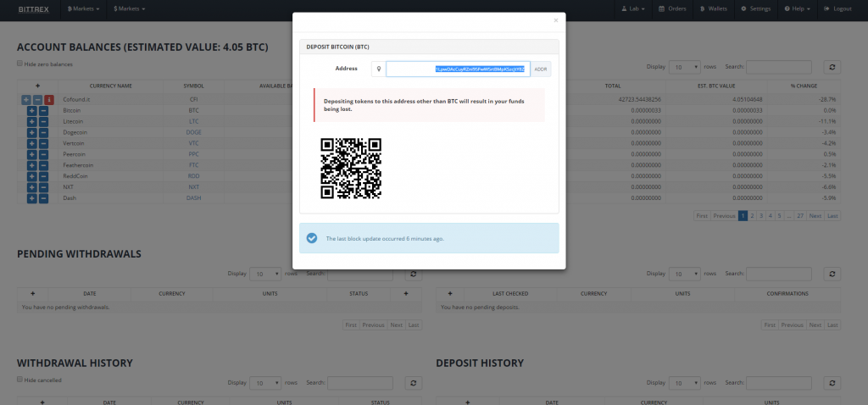
Task: Click the map-marker icon beside the address field
Action: coord(379,69)
